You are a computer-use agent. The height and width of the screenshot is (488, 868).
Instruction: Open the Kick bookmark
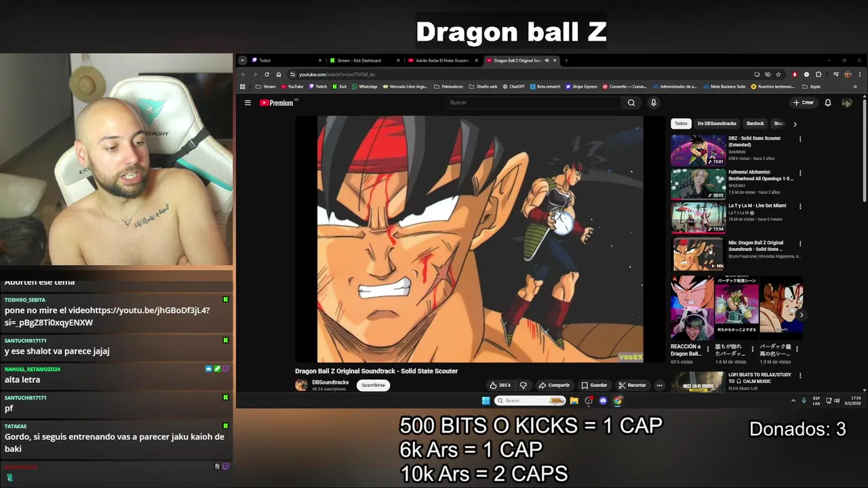point(339,87)
